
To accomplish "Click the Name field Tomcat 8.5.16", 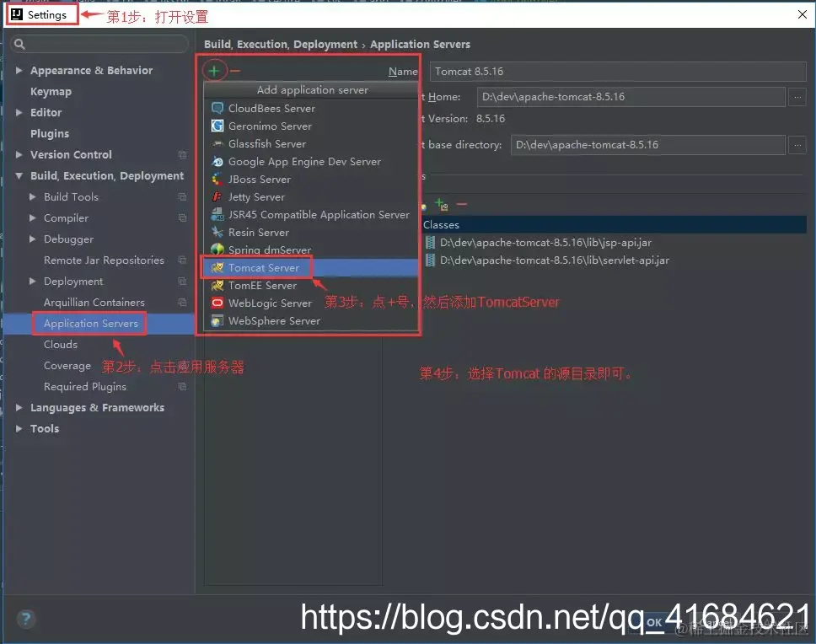I will click(x=618, y=72).
